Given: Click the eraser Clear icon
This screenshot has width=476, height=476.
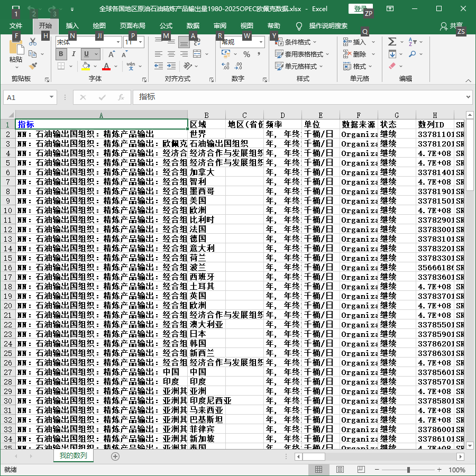Looking at the screenshot, I should [x=392, y=66].
